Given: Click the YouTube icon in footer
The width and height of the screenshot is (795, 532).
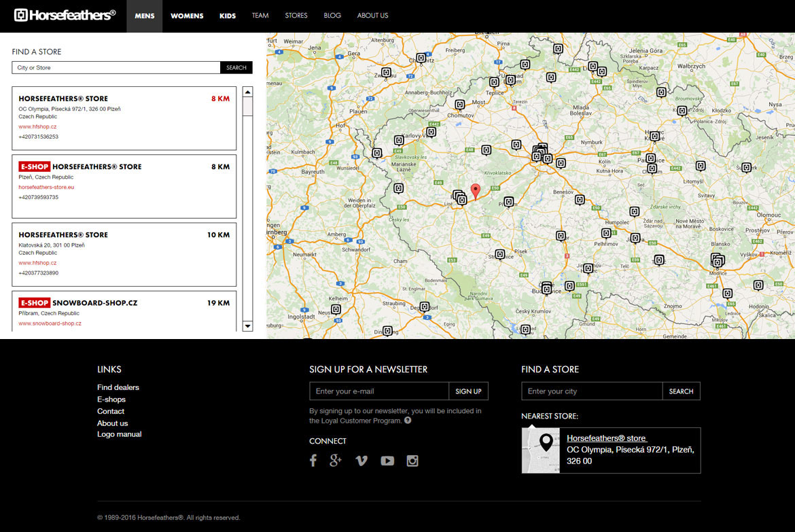Looking at the screenshot, I should (387, 461).
